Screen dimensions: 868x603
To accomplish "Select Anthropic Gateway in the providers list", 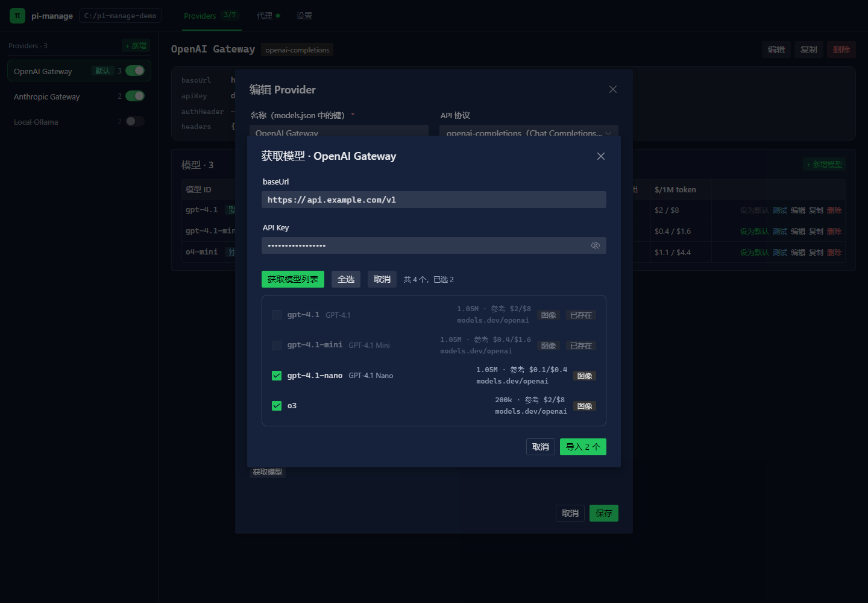I will click(79, 96).
